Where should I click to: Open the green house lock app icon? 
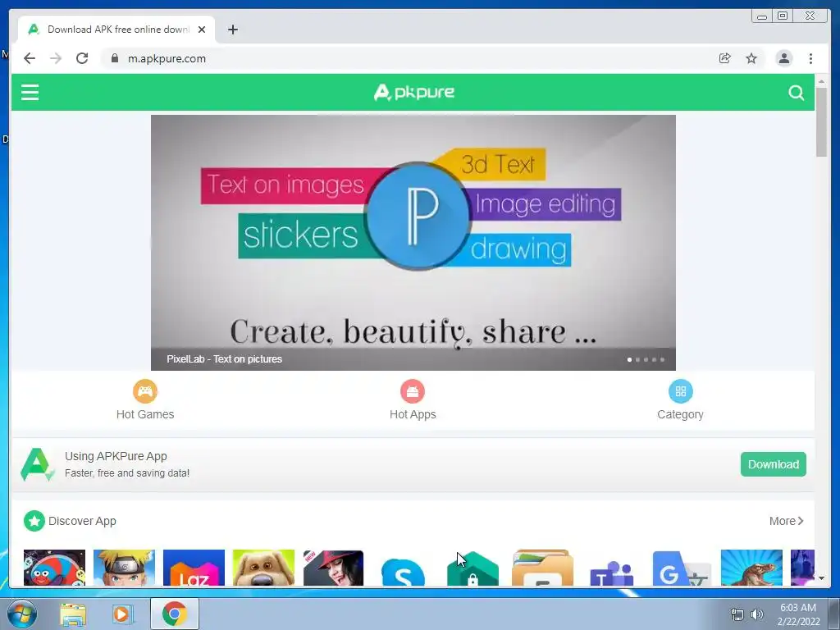(x=472, y=568)
